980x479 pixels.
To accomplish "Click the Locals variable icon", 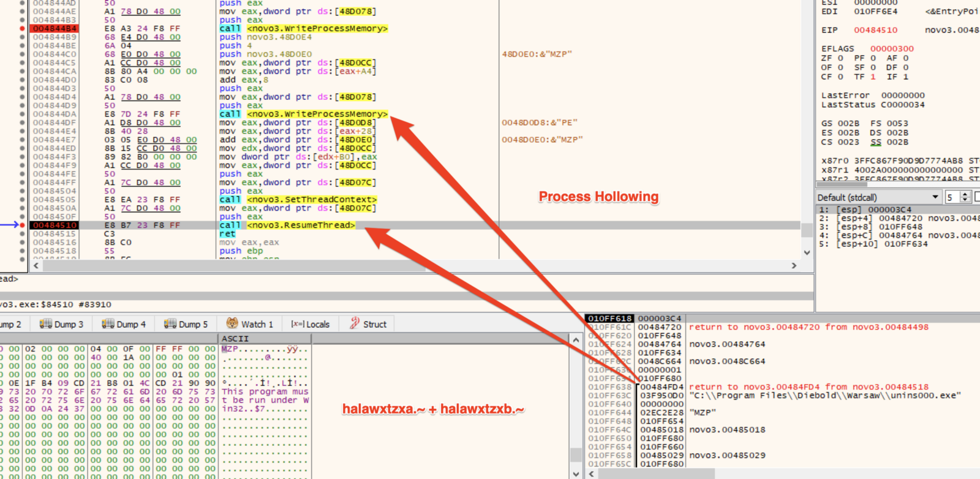I will pos(296,324).
